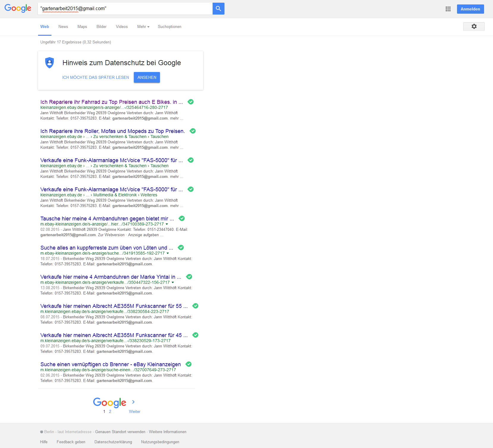Click Feedback geben footer link

[71, 442]
